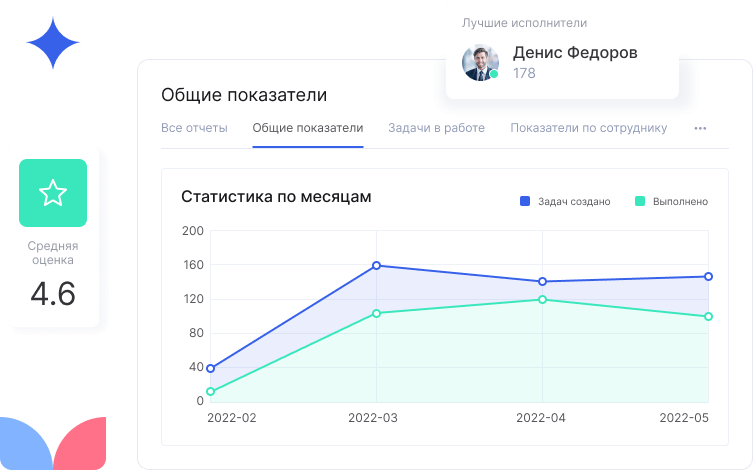
Task: Go to Показатели по сотруднику tab
Action: click(588, 128)
